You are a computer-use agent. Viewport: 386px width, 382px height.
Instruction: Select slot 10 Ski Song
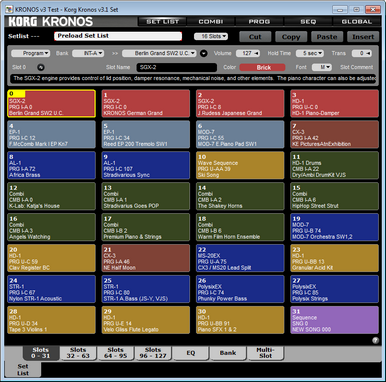coord(240,166)
